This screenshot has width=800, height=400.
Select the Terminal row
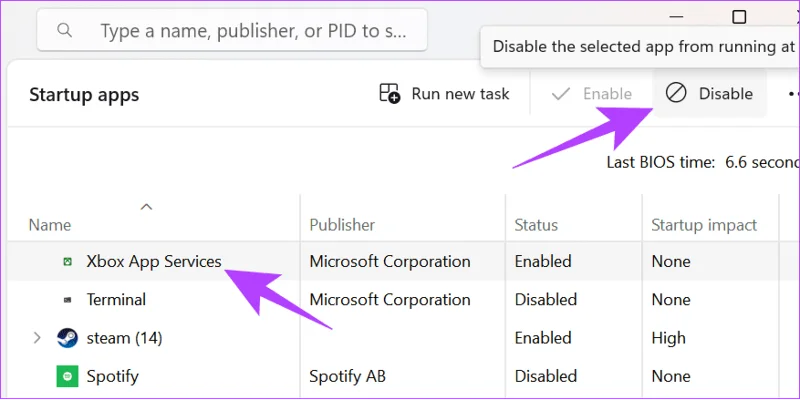tap(400, 299)
